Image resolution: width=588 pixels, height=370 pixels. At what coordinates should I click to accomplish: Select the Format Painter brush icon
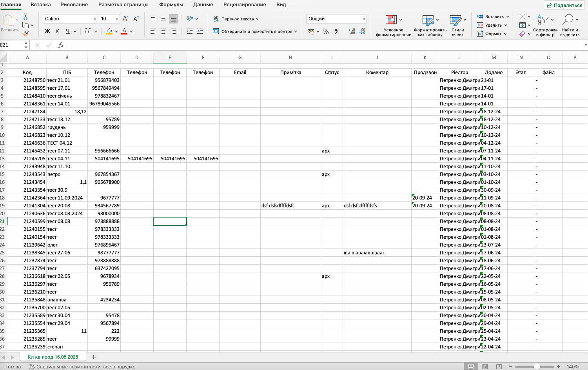[25, 34]
